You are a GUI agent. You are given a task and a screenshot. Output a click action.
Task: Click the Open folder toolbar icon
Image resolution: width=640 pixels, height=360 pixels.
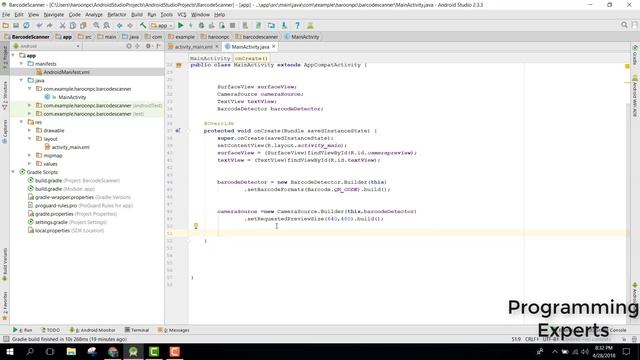6,25
